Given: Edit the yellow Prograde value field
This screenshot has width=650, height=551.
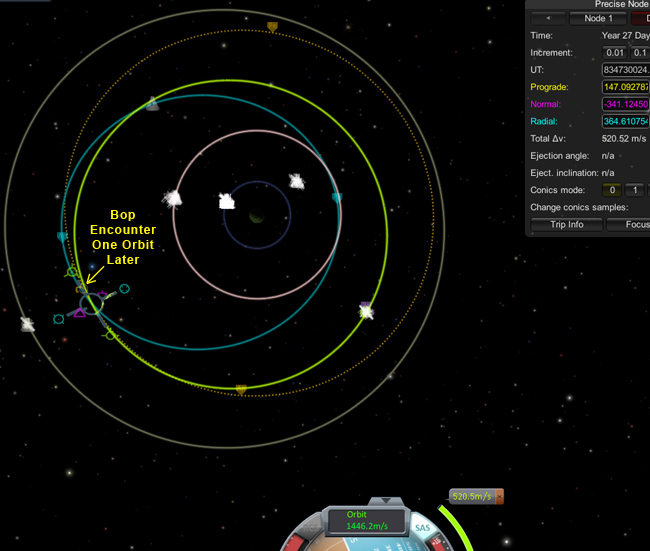Looking at the screenshot, I should point(626,87).
